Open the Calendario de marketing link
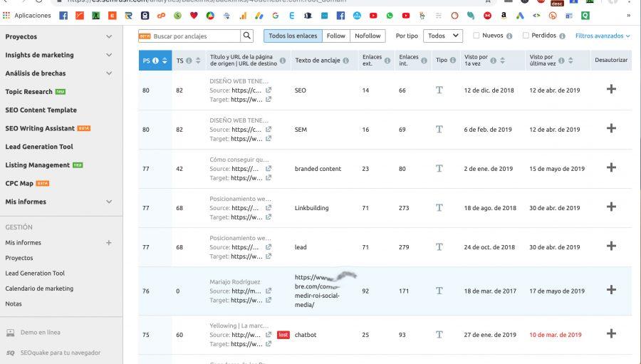Screen dimensions: 641x364 coord(39,288)
